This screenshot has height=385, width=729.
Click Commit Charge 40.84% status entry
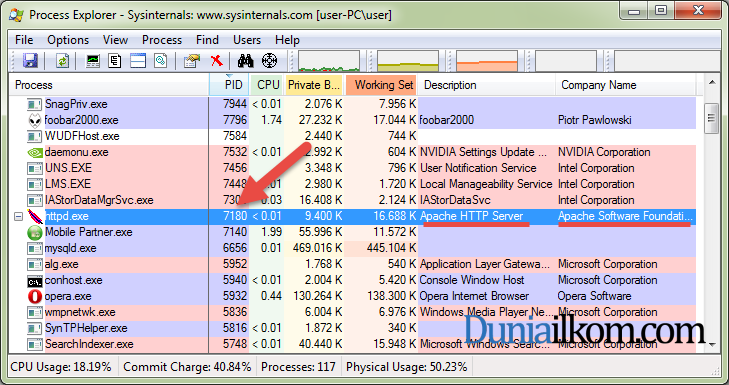pos(187,367)
